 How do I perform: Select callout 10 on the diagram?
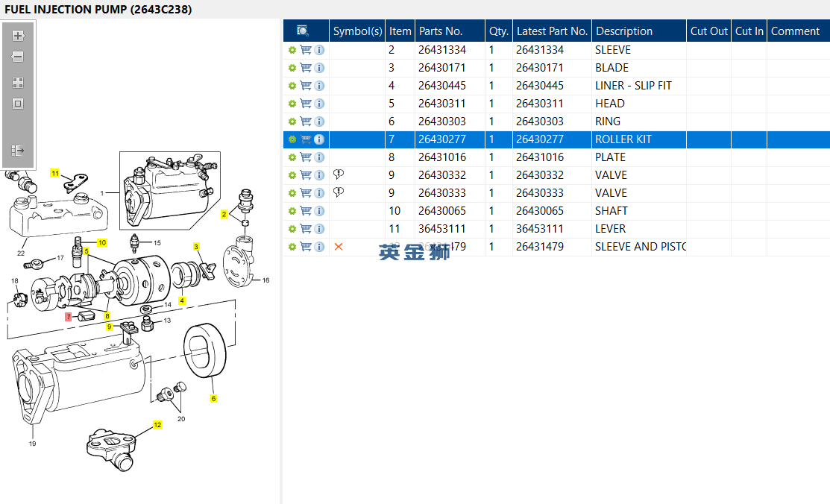tap(102, 242)
